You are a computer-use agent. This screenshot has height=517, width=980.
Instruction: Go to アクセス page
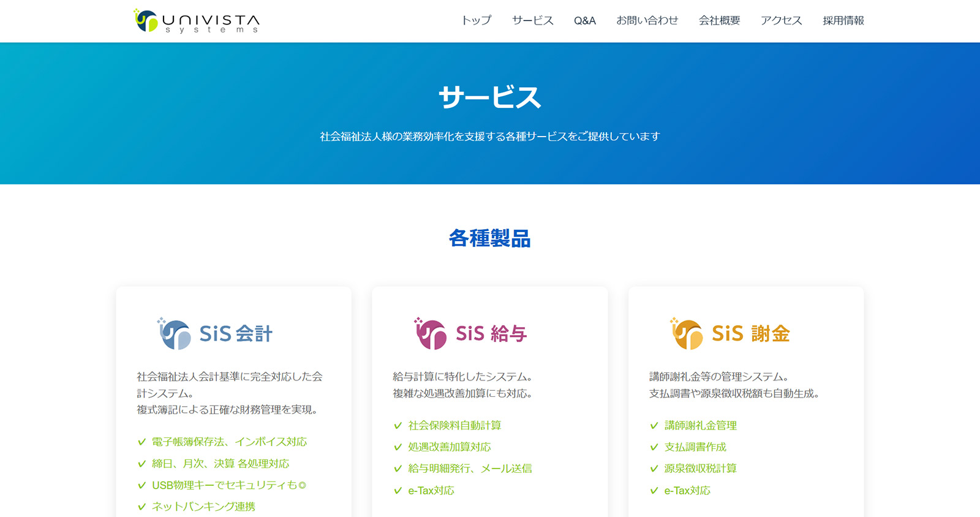coord(782,21)
